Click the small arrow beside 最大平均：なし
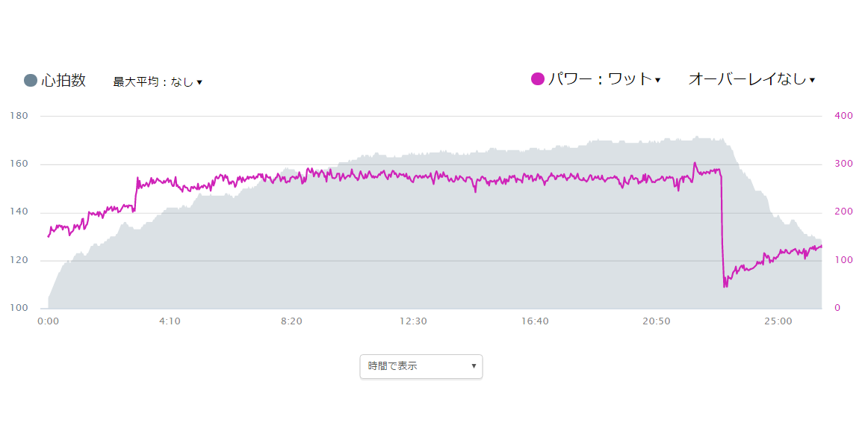The width and height of the screenshot is (868, 429). [x=199, y=82]
